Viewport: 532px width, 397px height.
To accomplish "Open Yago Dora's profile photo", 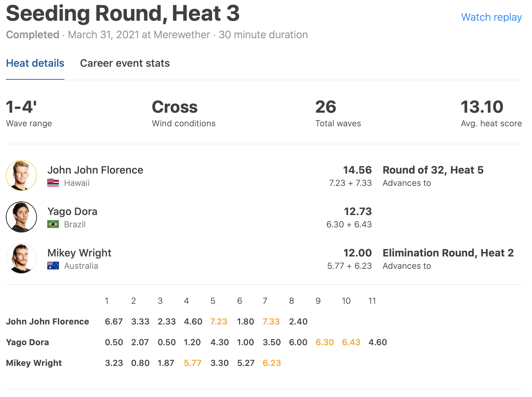I will click(x=21, y=217).
